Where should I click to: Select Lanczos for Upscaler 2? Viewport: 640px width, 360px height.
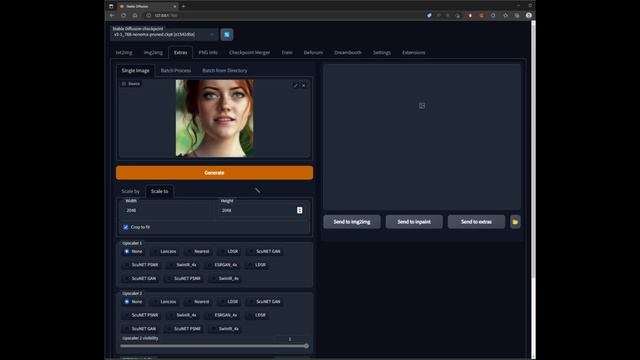click(x=164, y=302)
